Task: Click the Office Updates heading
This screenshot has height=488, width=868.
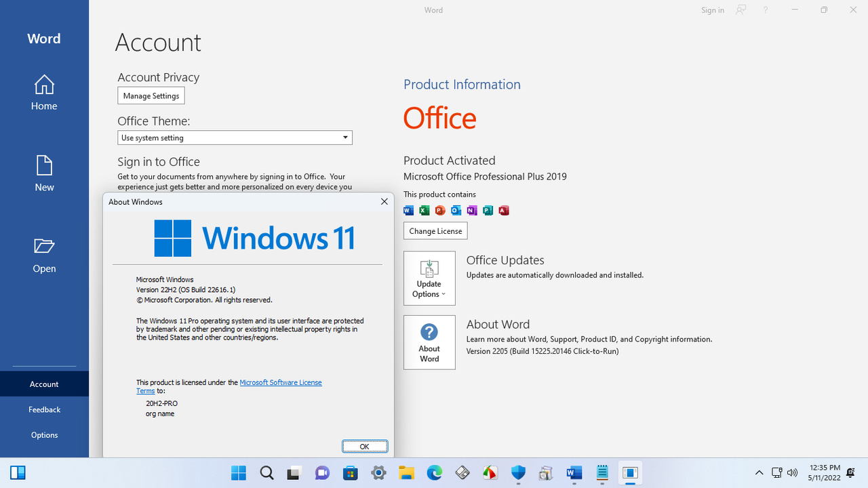Action: click(x=505, y=260)
